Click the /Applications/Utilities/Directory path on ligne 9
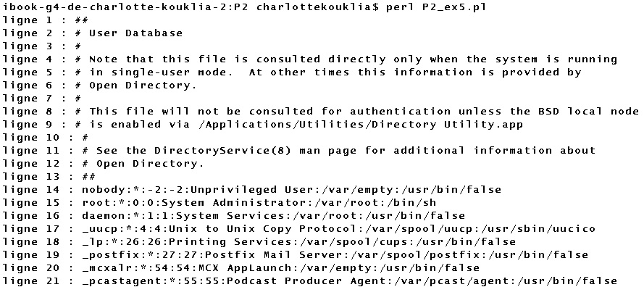The image size is (644, 287). [317, 125]
